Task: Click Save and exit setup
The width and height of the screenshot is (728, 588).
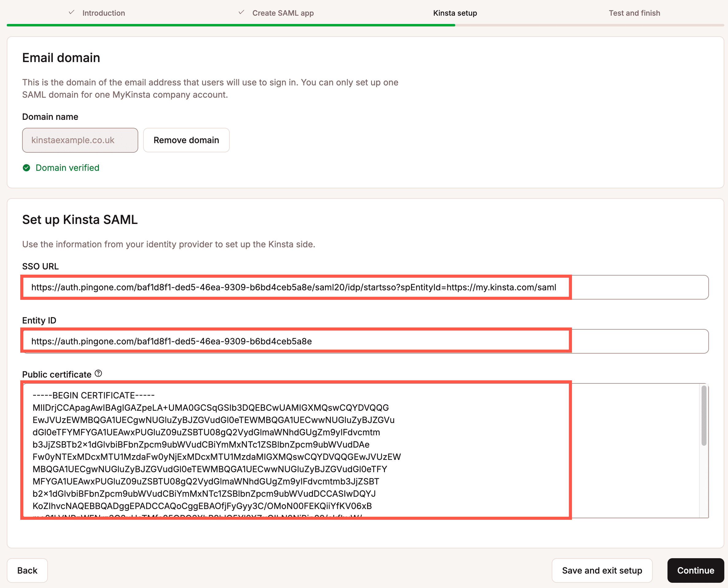Action: tap(602, 570)
